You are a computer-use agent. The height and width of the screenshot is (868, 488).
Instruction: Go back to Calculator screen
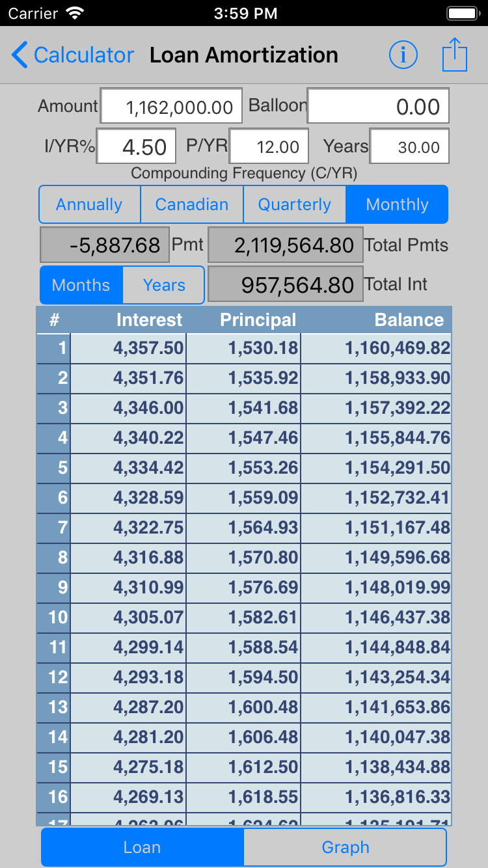(72, 55)
